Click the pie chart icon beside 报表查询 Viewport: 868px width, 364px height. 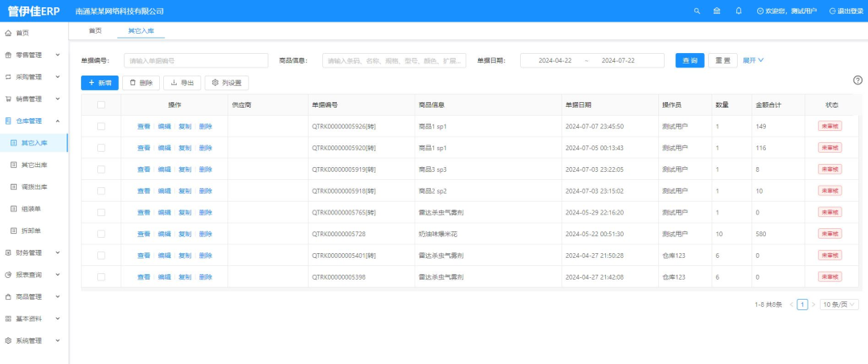pos(8,275)
